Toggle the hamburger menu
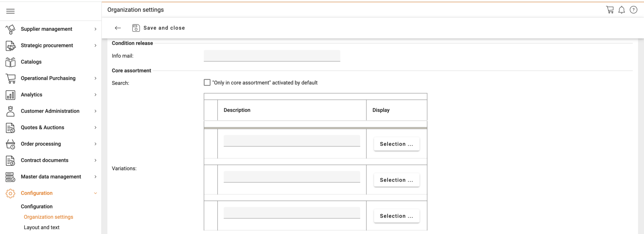 10,11
